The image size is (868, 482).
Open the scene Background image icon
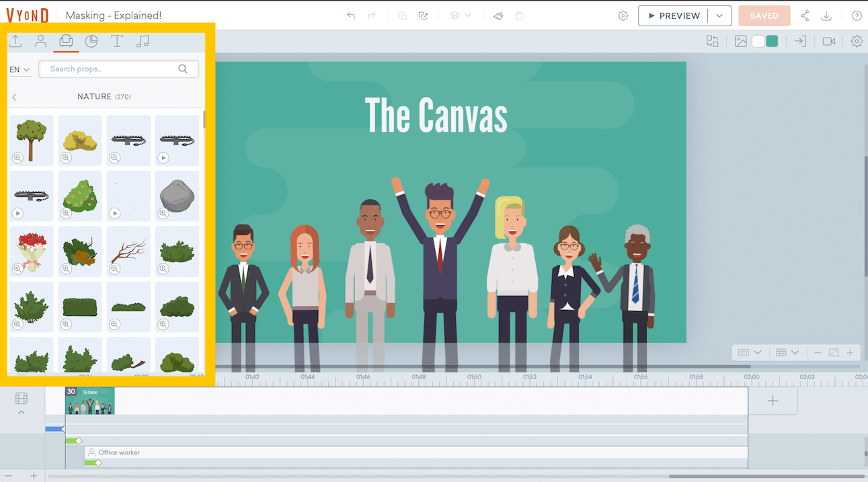click(x=740, y=42)
